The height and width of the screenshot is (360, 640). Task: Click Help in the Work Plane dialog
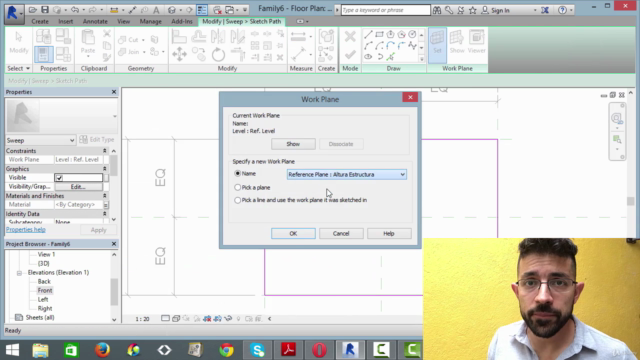pos(389,233)
